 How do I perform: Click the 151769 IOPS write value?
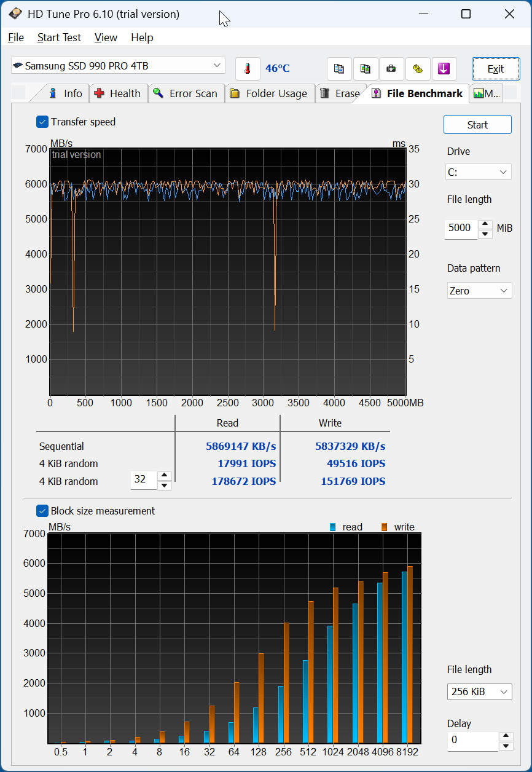tap(353, 481)
